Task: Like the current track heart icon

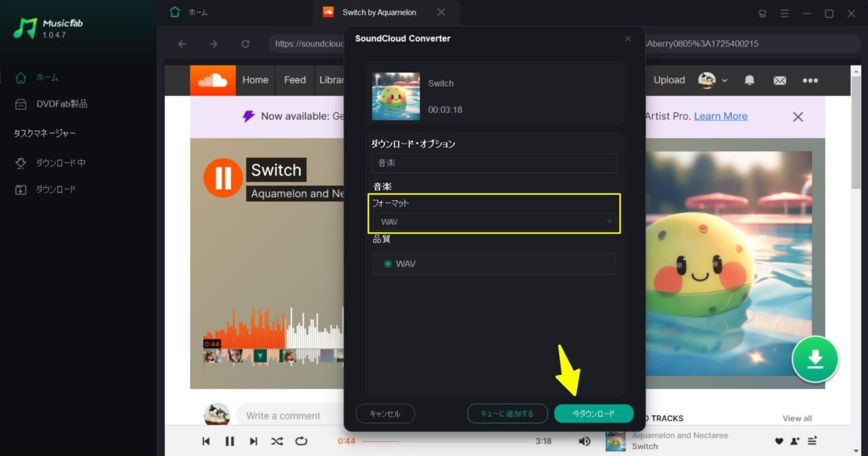Action: tap(779, 441)
